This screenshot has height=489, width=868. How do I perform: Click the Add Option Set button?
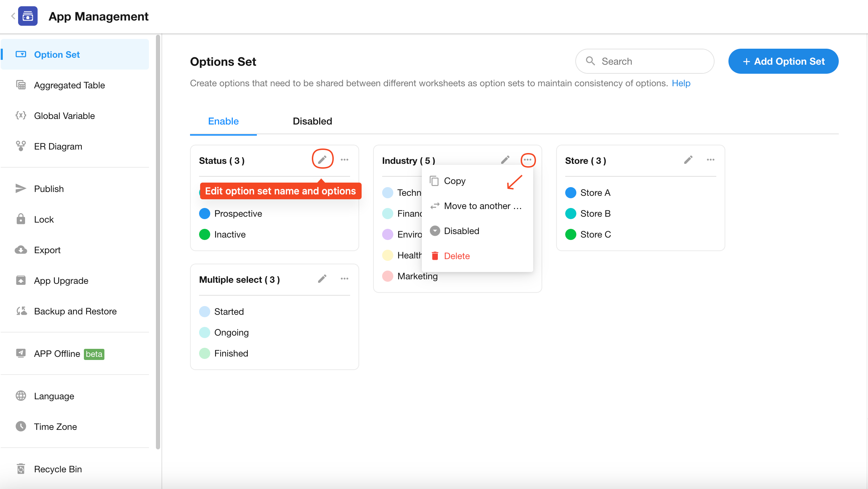pyautogui.click(x=783, y=61)
